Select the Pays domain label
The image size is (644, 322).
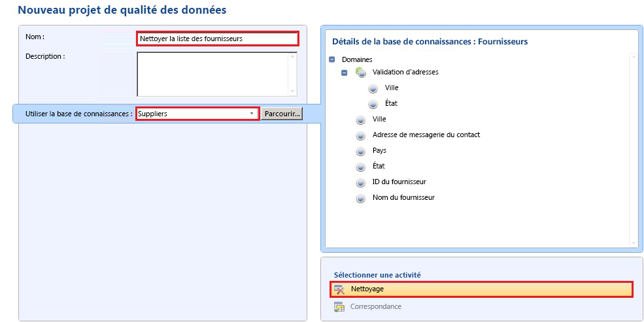(x=379, y=150)
